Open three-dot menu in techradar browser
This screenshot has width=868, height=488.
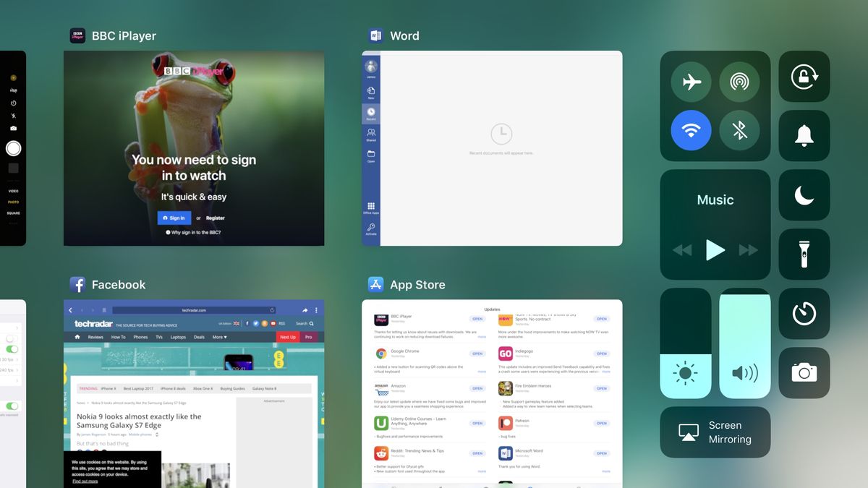[x=316, y=309]
